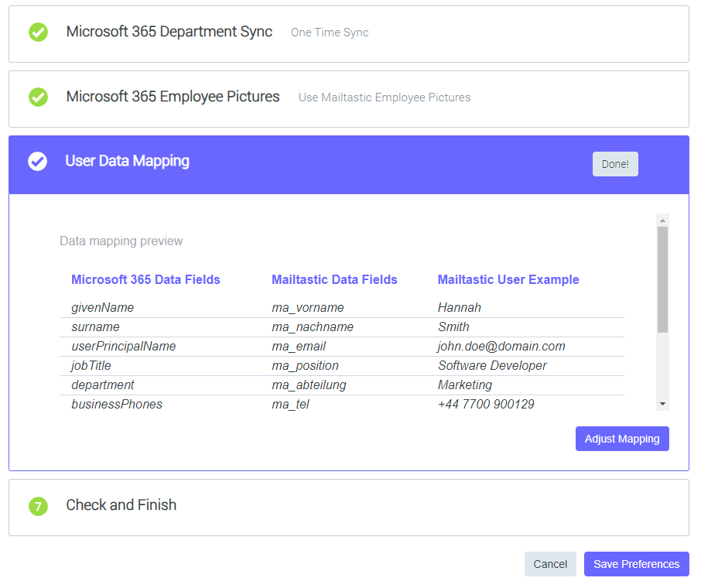The image size is (701, 588).
Task: Click the ma_vorname cell
Action: tap(308, 308)
